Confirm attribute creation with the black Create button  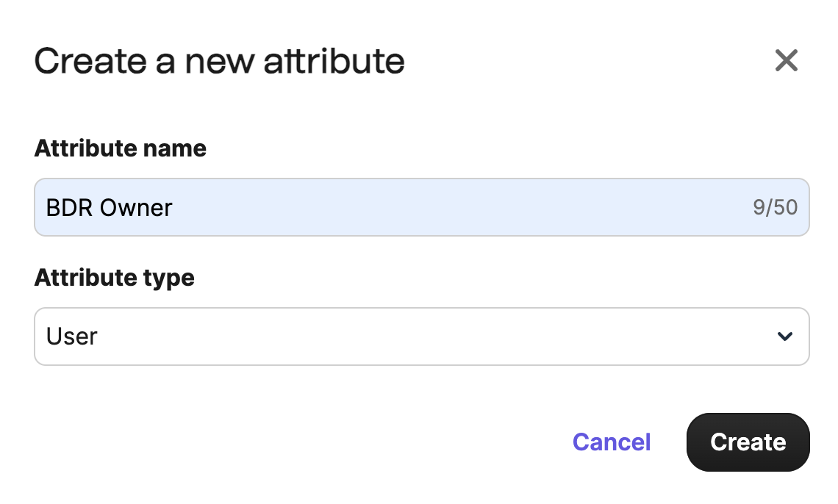click(748, 442)
